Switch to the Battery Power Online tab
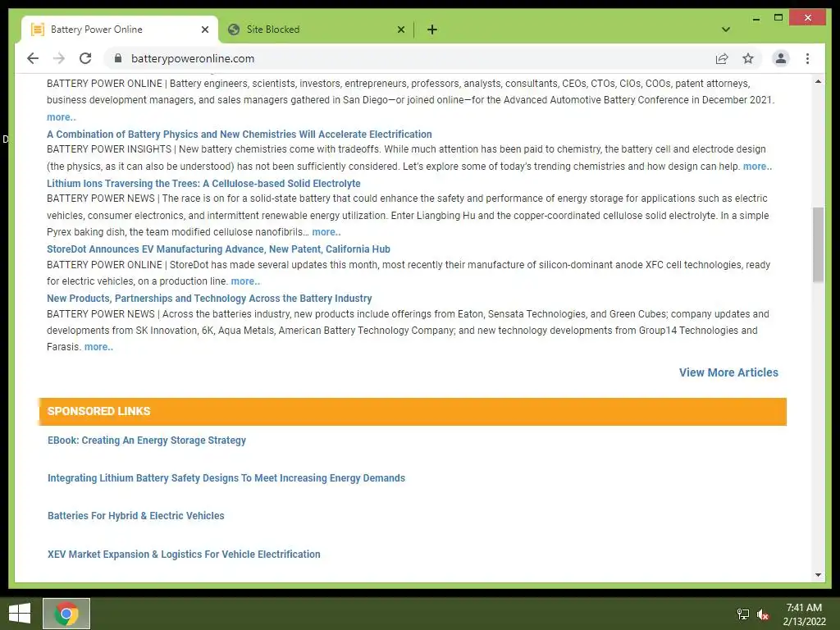Image resolution: width=840 pixels, height=630 pixels. pyautogui.click(x=119, y=30)
